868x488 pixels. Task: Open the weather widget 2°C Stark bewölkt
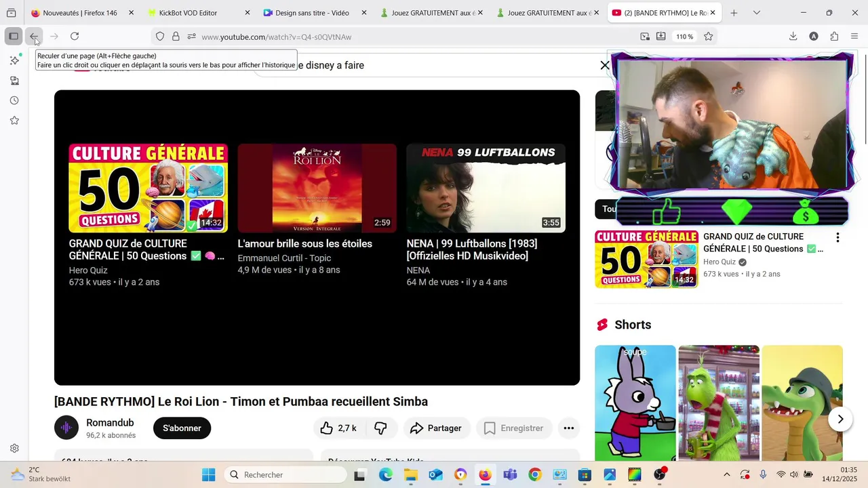click(x=41, y=474)
